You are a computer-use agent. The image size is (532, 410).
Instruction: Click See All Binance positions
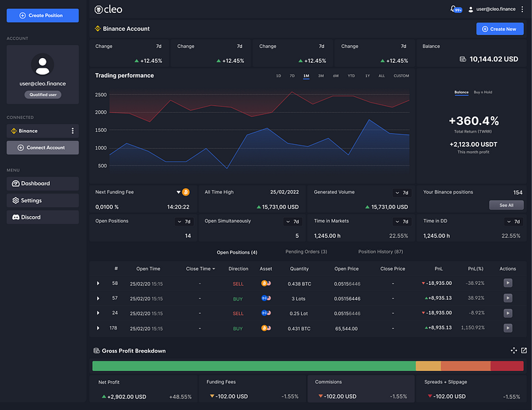coord(506,205)
